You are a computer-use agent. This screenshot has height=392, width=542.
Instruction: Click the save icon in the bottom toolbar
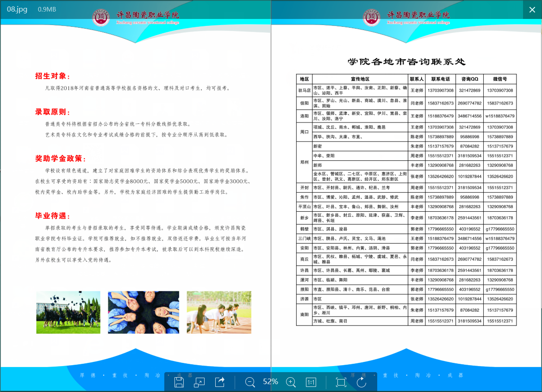(179, 382)
